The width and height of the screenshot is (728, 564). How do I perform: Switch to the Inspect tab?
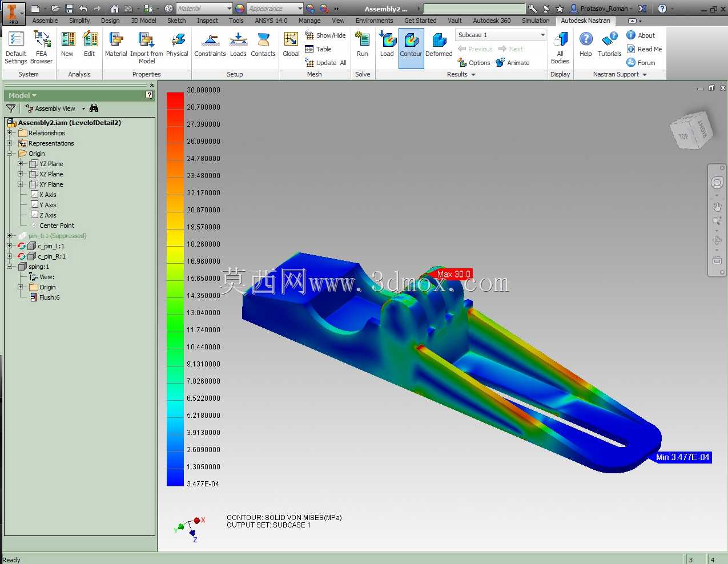pyautogui.click(x=207, y=21)
